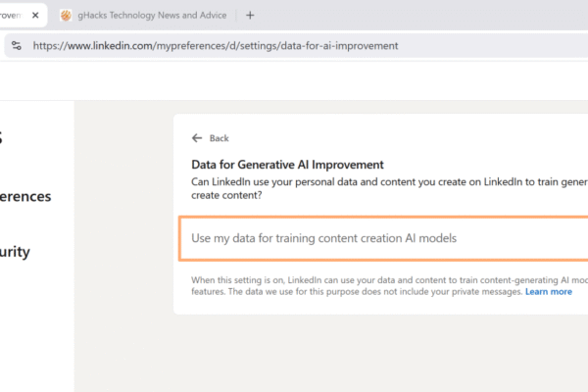Image resolution: width=588 pixels, height=392 pixels.
Task: Click the Back arrow icon
Action: 197,138
